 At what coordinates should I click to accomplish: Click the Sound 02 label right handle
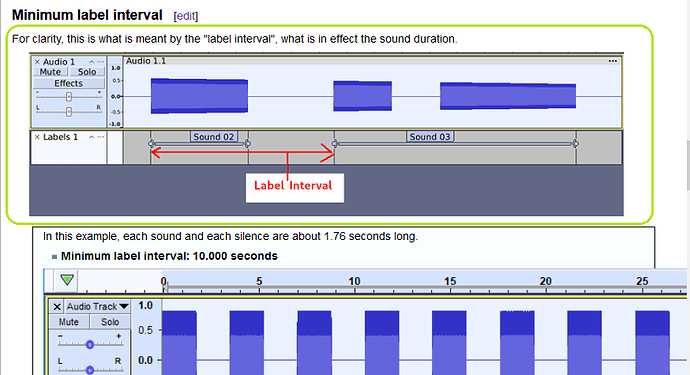[x=248, y=143]
